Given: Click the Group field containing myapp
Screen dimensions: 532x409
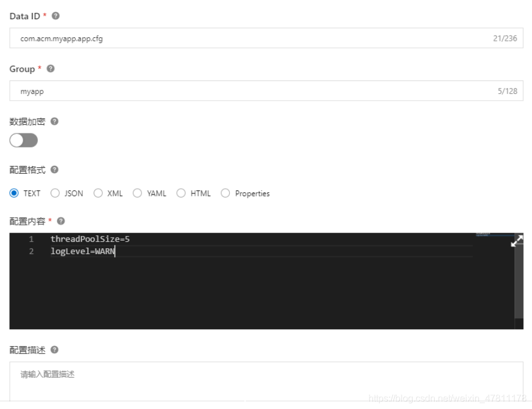Looking at the screenshot, I should click(175, 91).
